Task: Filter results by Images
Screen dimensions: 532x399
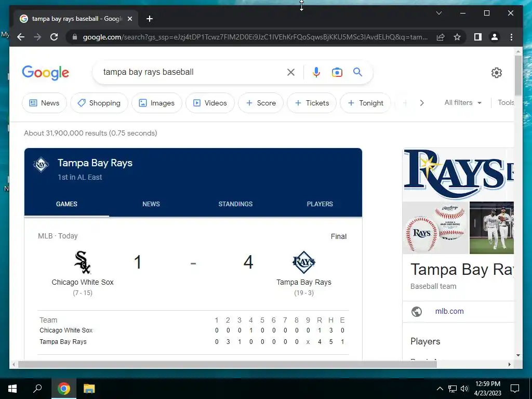Action: (157, 103)
